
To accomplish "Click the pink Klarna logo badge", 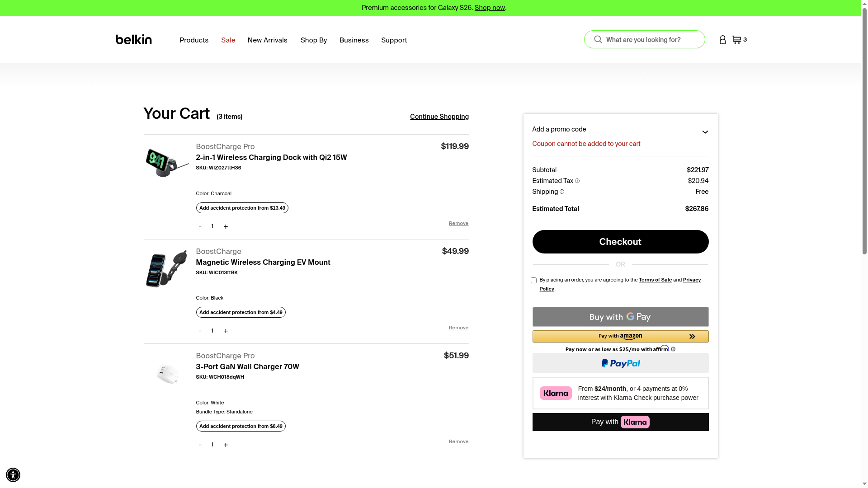I will pos(556,393).
